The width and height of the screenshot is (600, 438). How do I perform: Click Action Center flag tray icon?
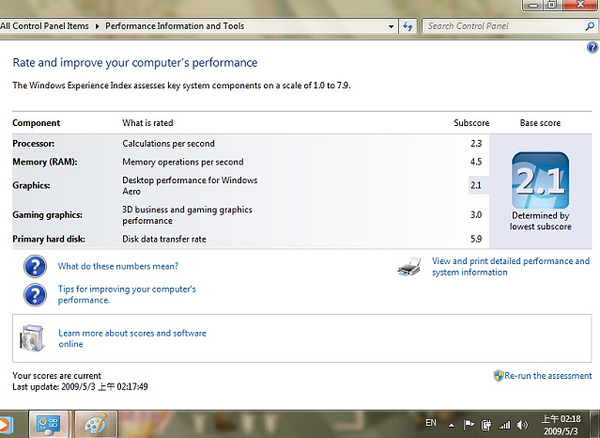[x=469, y=424]
